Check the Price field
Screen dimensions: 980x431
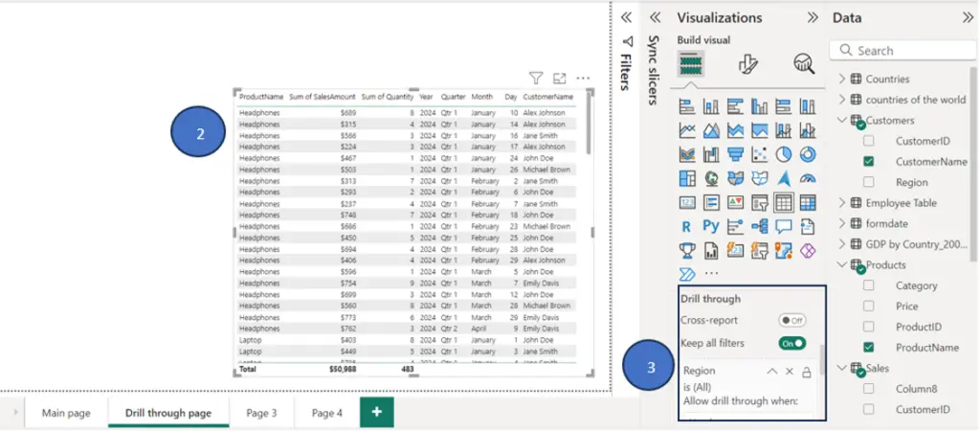tap(869, 306)
